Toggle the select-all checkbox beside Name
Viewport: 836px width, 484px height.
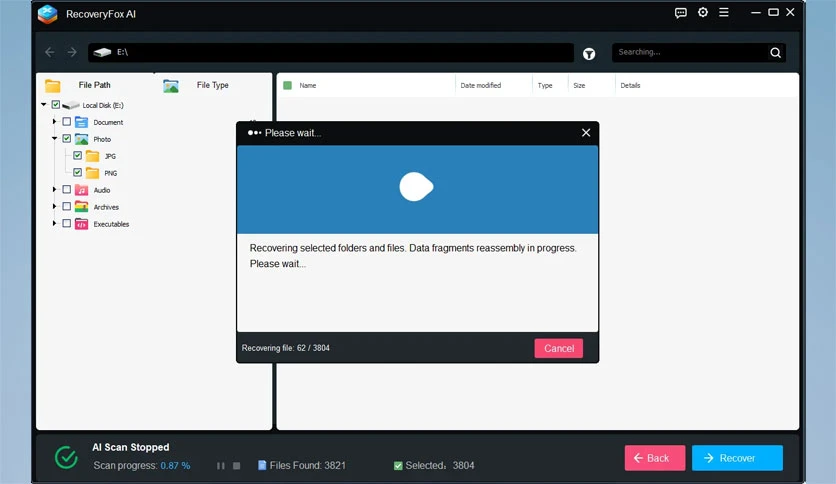[x=287, y=85]
